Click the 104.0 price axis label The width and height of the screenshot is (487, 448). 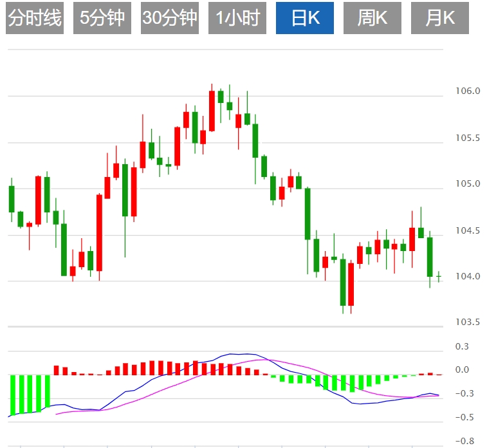[x=468, y=276]
